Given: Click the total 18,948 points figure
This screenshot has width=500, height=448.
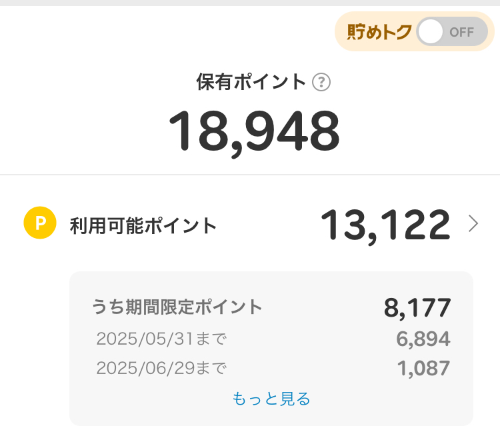Looking at the screenshot, I should point(254,132).
